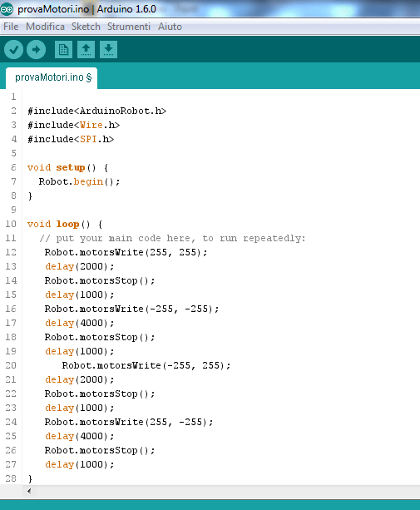Click delay(1000); on line 23

point(79,408)
